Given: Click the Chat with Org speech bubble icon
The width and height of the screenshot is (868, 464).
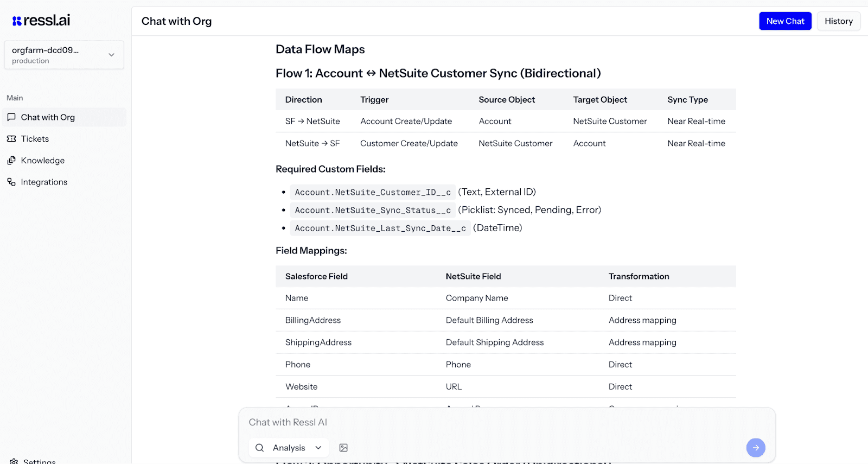Looking at the screenshot, I should coord(11,117).
